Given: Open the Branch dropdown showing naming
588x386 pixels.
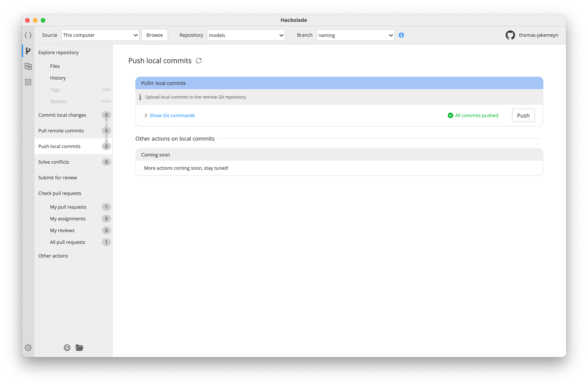Looking at the screenshot, I should (355, 35).
